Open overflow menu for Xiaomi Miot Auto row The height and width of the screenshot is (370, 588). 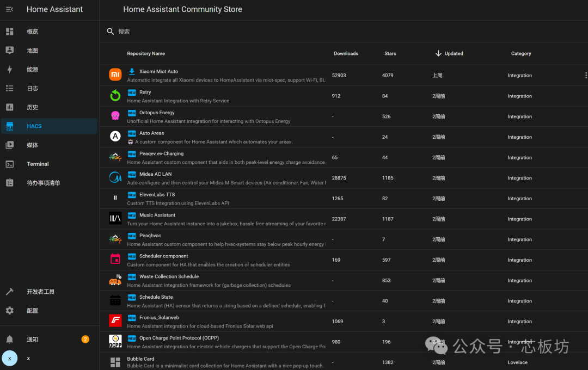tap(585, 75)
